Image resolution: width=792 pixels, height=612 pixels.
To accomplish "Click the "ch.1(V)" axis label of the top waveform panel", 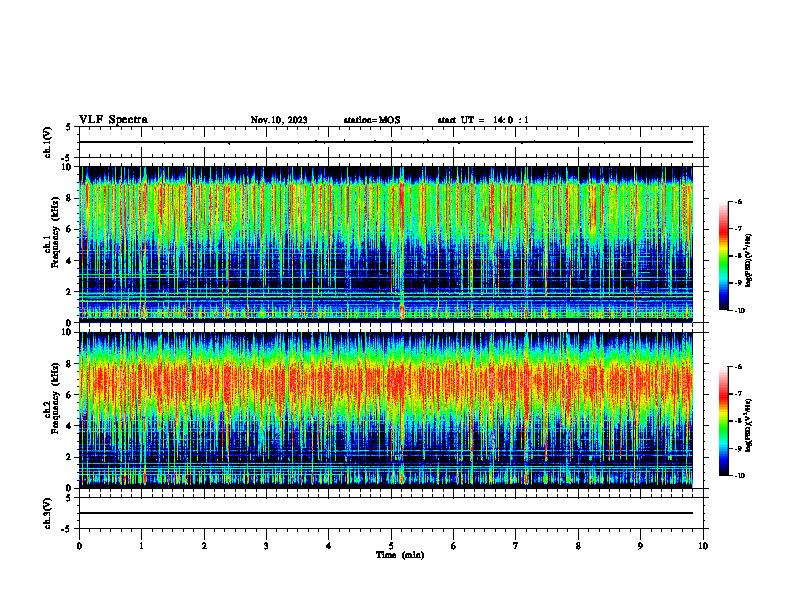I will 48,142.
